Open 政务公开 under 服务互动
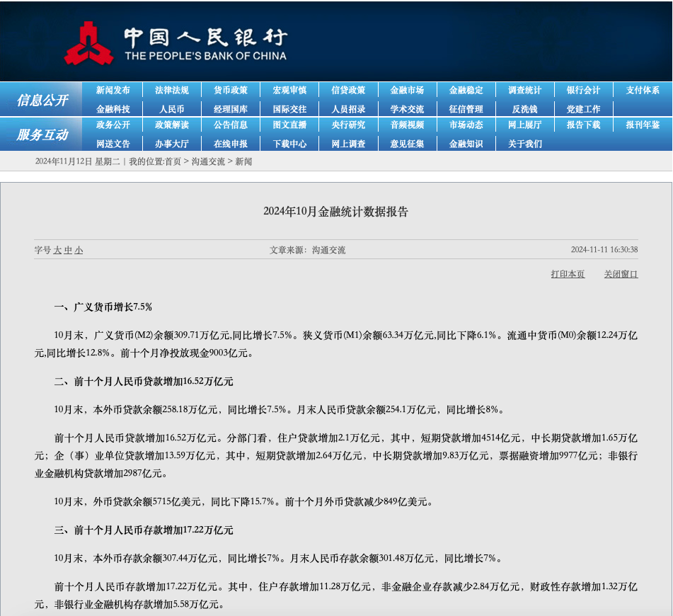673x616 pixels. (x=113, y=125)
